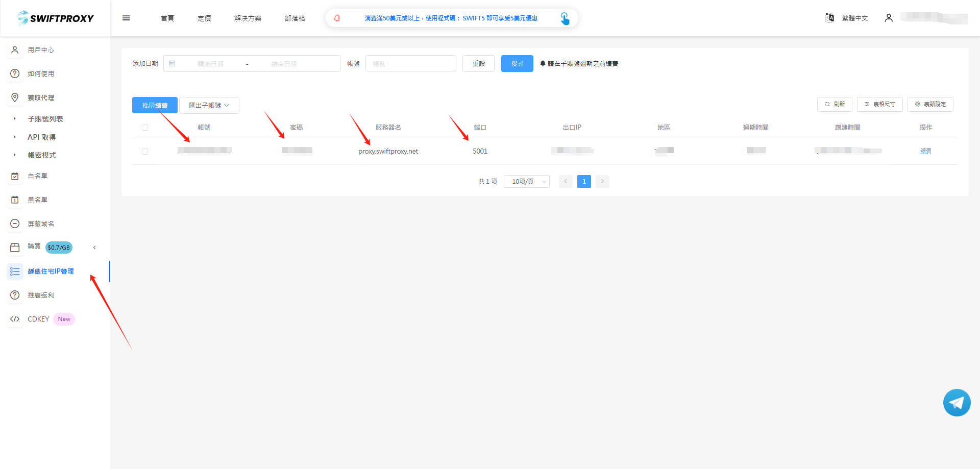
Task: Expand the 購買 menu chevron in sidebar
Action: click(94, 248)
